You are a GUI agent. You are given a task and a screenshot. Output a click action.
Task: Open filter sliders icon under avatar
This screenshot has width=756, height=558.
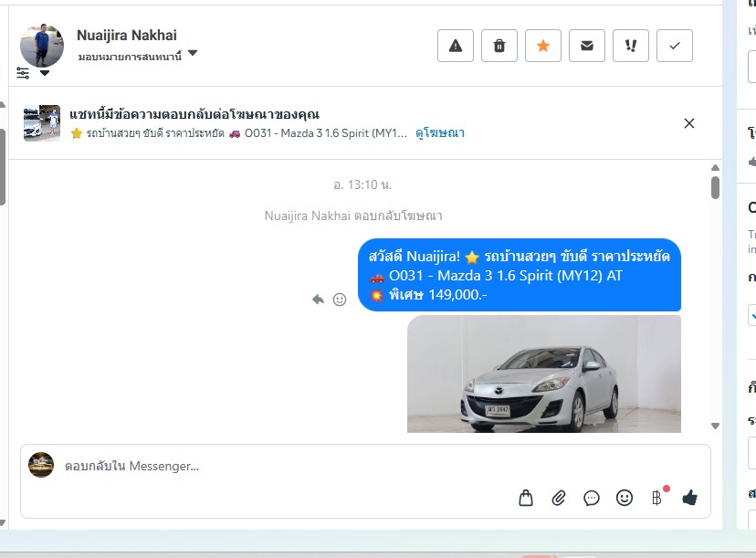(x=23, y=73)
